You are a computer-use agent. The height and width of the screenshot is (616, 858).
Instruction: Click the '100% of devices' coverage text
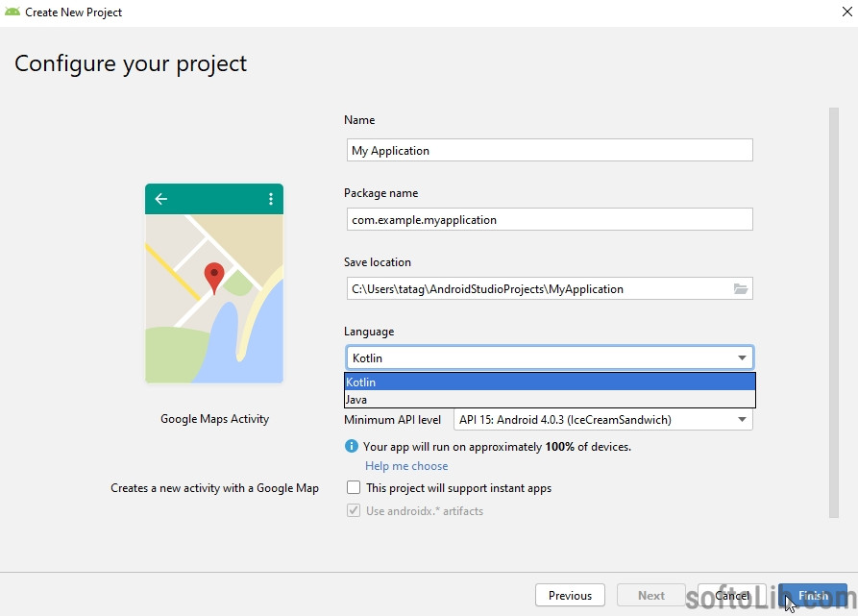588,447
